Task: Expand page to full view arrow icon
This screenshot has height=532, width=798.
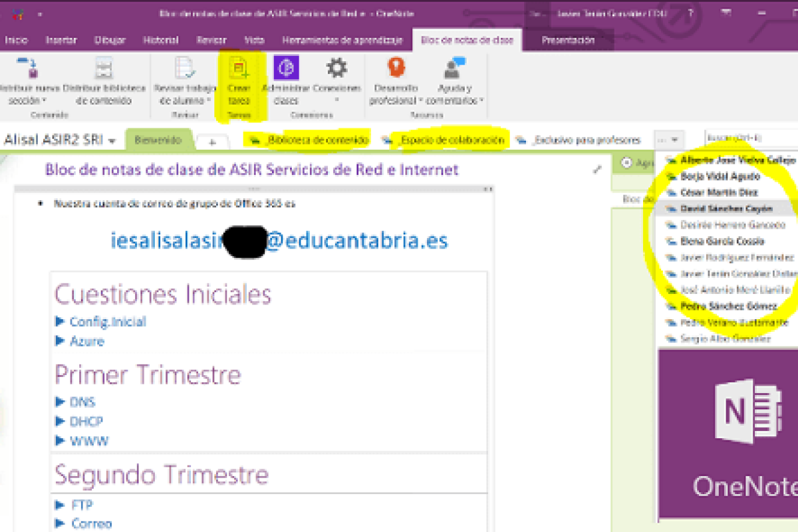Action: 597,170
